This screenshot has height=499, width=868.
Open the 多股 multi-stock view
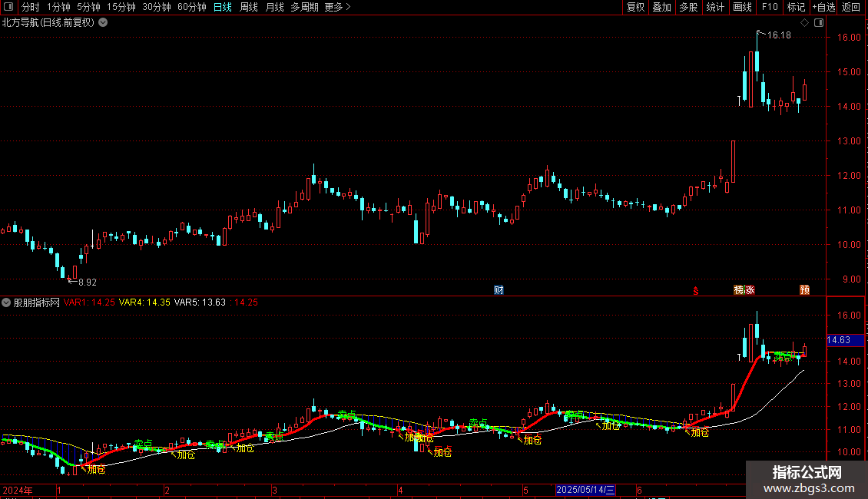(688, 7)
